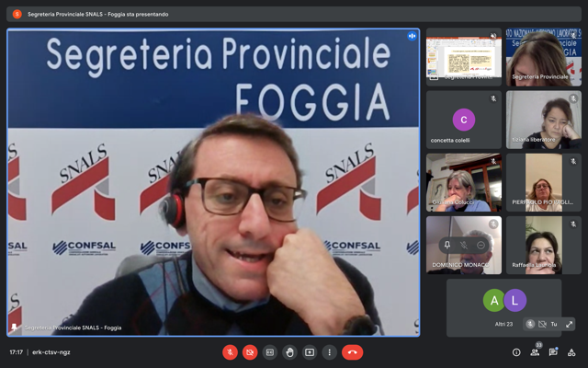The image size is (588, 368).
Task: Toggle closed captions
Action: pos(269,352)
